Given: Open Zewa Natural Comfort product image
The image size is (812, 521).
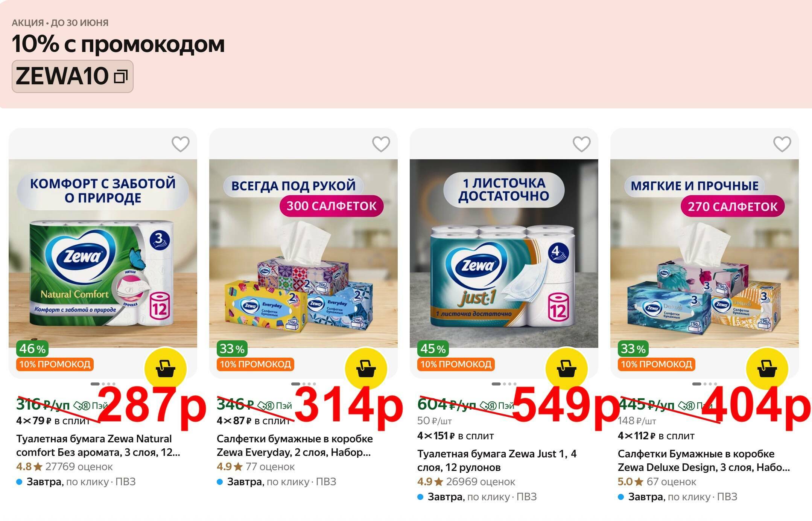Looking at the screenshot, I should click(x=103, y=253).
